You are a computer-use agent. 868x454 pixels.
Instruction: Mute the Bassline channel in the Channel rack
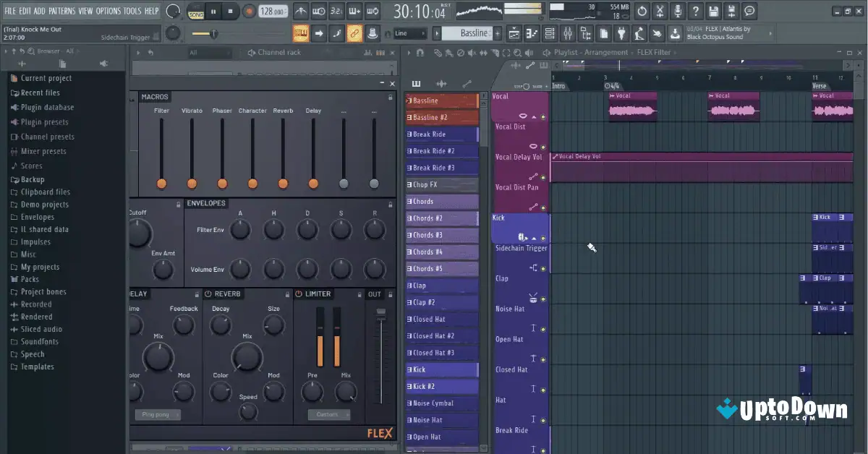tap(409, 100)
